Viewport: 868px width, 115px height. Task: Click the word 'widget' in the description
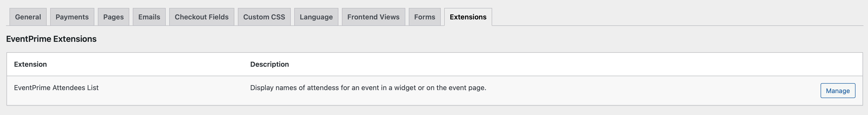click(405, 88)
